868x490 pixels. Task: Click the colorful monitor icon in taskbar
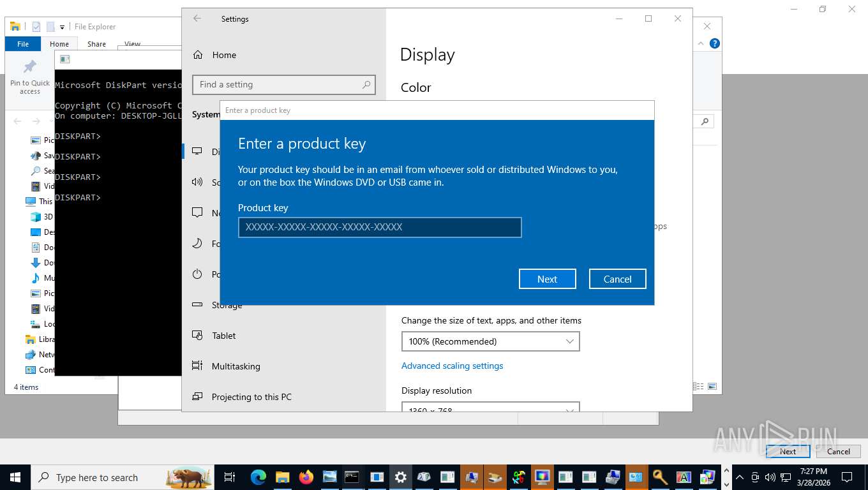[542, 477]
